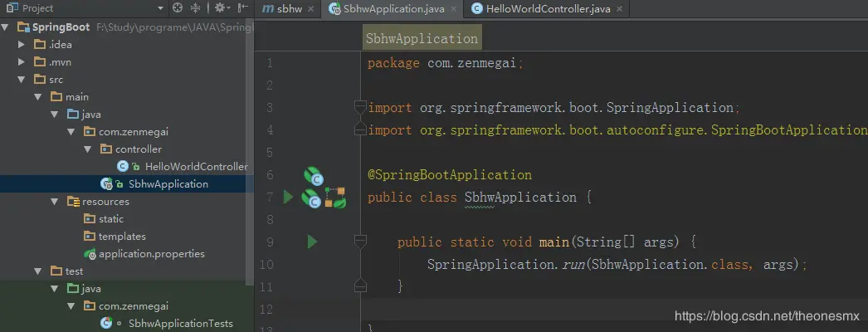Switch to the SbhwApplication.java tab
This screenshot has height=332, width=868.
(x=393, y=9)
